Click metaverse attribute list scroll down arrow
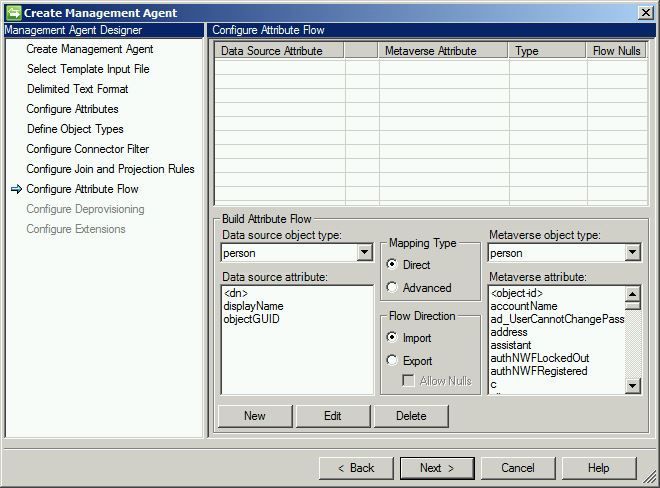Screen dimensions: 660x488 click(x=633, y=385)
